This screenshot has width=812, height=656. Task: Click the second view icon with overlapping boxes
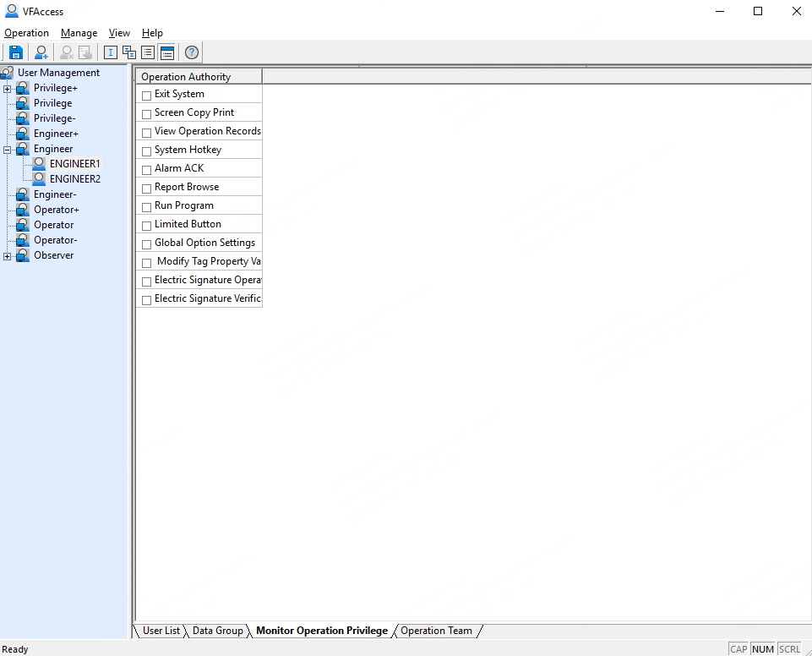[129, 52]
